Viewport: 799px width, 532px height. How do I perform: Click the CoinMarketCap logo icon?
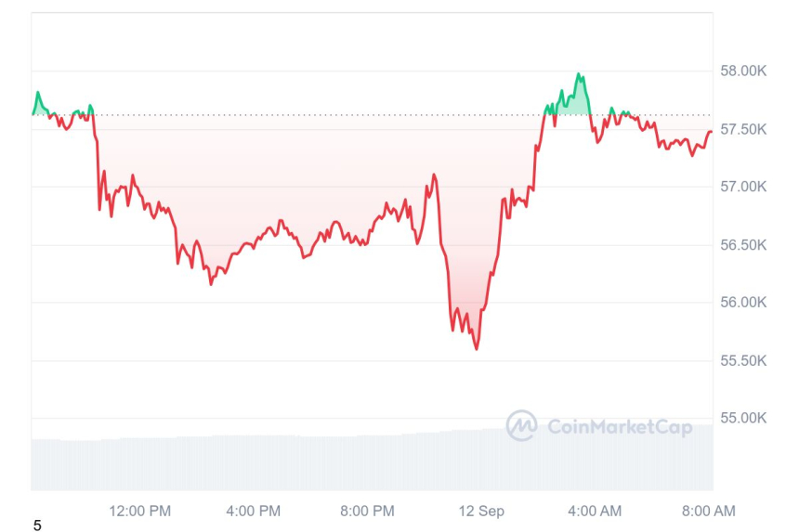click(x=521, y=425)
